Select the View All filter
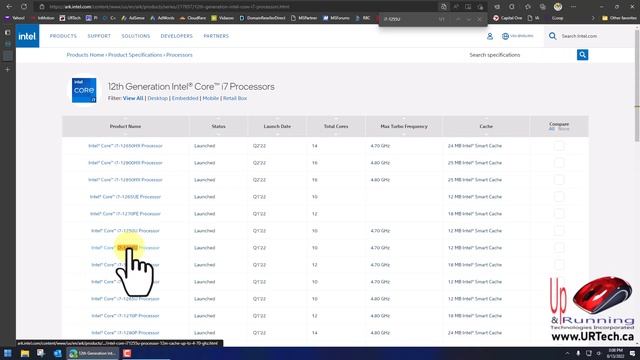This screenshot has height=360, width=640. point(133,98)
